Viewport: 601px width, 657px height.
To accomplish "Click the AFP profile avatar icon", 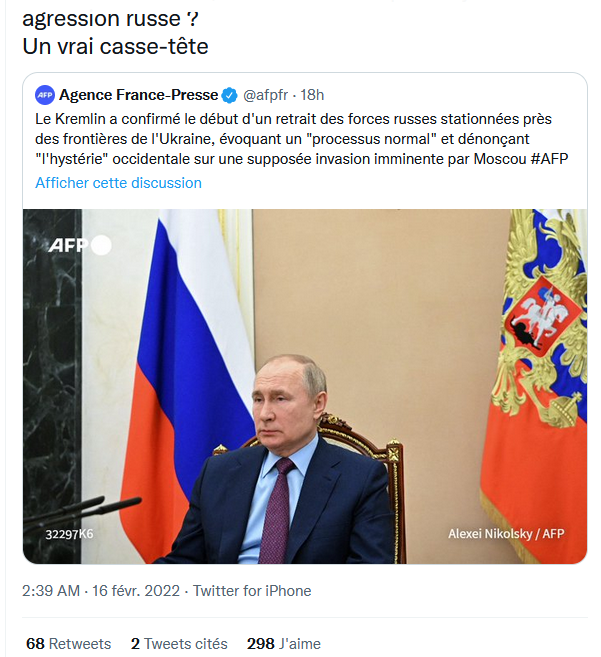I will click(45, 95).
